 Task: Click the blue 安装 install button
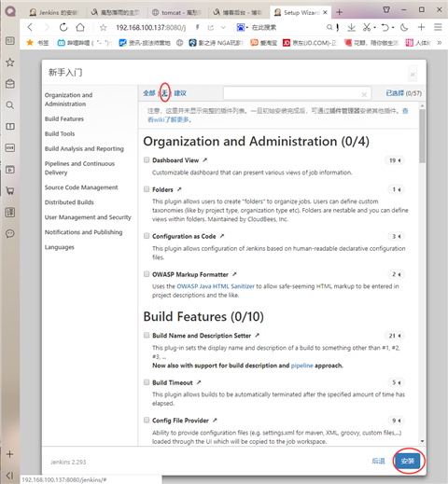[408, 461]
